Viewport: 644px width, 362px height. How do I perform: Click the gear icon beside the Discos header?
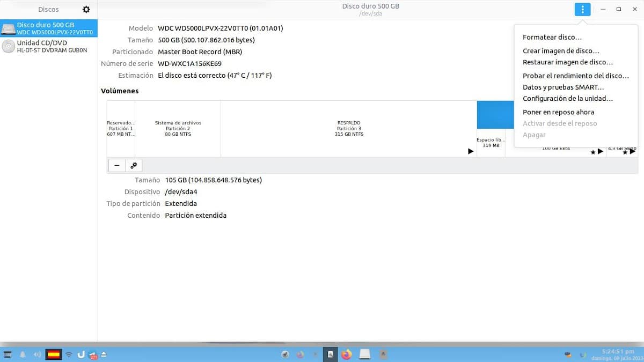coord(86,9)
